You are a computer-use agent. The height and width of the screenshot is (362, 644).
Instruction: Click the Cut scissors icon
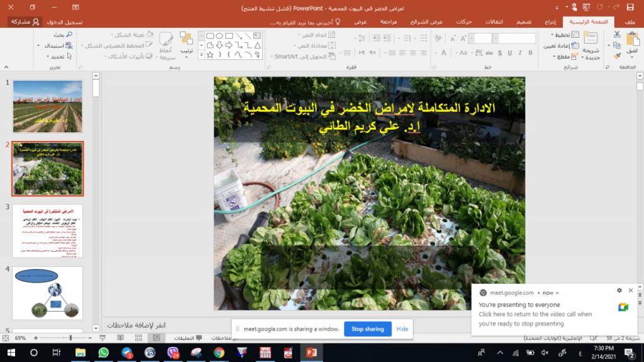click(617, 34)
